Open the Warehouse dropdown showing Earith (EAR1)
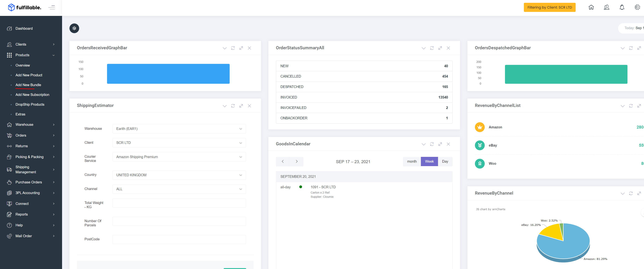Image resolution: width=644 pixels, height=269 pixels. point(179,129)
